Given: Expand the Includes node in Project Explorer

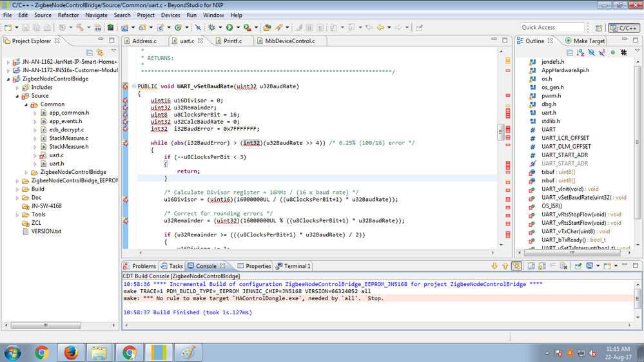Looking at the screenshot, I should tap(17, 88).
